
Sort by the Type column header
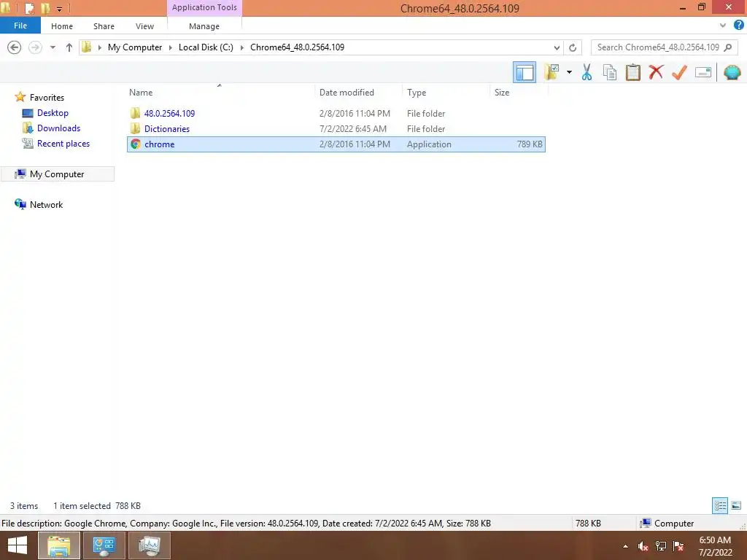(446, 93)
